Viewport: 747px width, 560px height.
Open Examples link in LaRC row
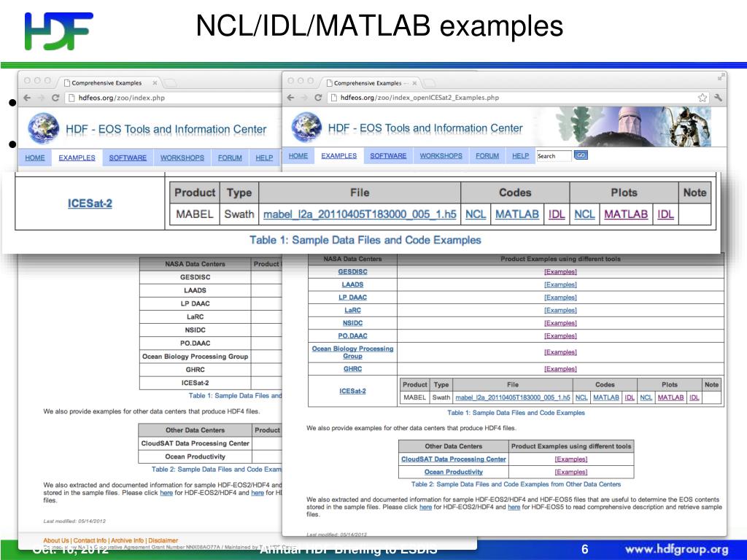[560, 310]
